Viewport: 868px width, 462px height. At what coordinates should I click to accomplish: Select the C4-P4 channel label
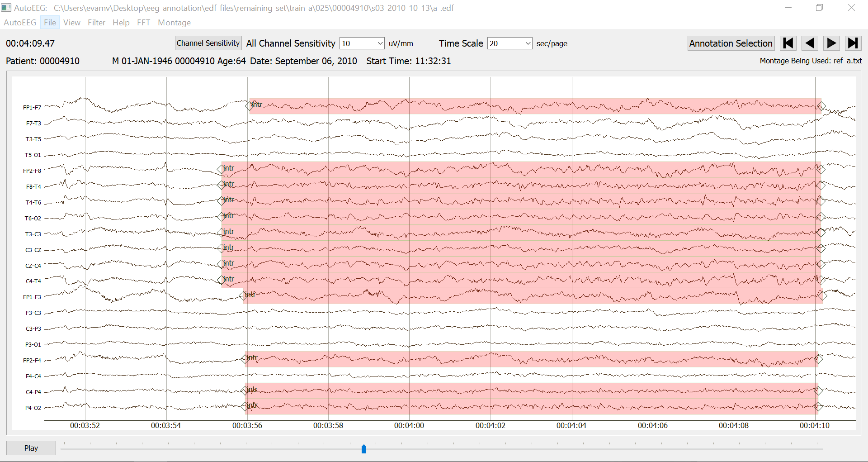coord(33,392)
